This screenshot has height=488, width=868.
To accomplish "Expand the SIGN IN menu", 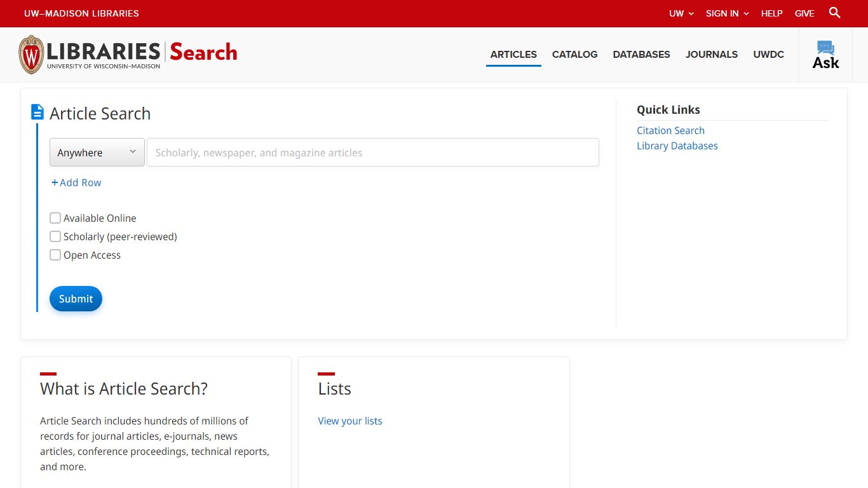I will [728, 13].
